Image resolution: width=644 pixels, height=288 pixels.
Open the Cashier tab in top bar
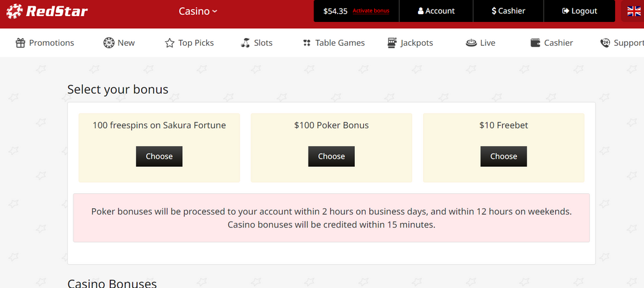(x=509, y=11)
